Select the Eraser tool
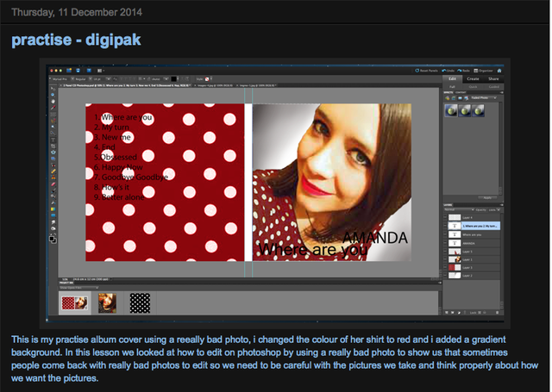552x392 pixels. [53, 184]
